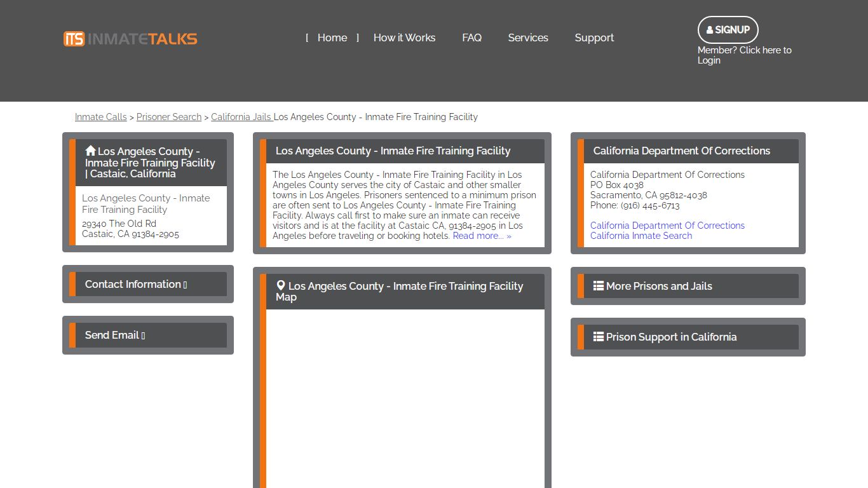Click the Read more link
The image size is (868, 488).
[x=482, y=236]
